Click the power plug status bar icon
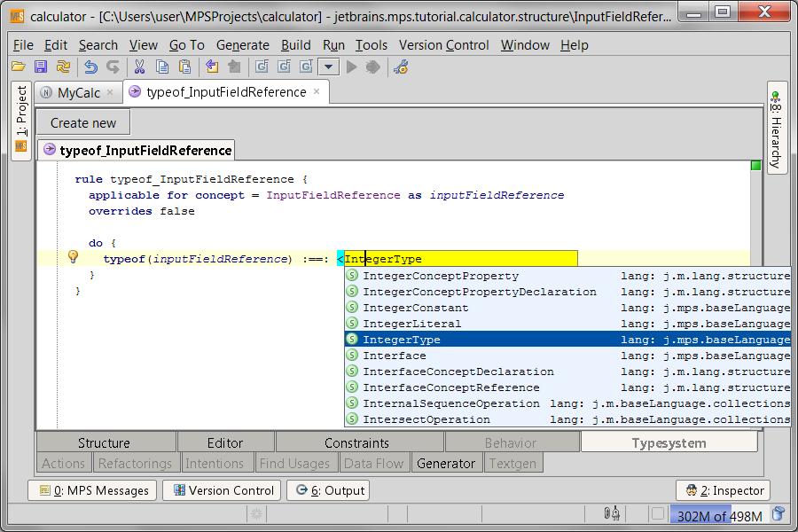Image resolution: width=798 pixels, height=532 pixels. tap(612, 513)
